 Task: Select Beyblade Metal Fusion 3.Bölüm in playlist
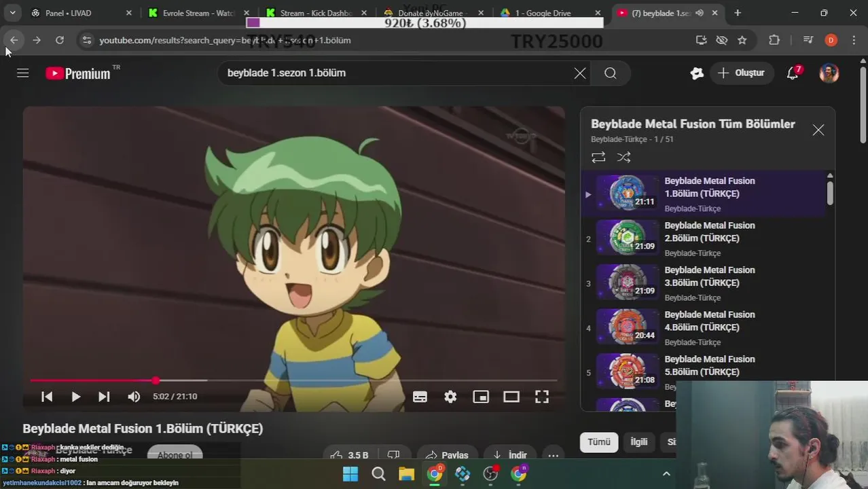tap(703, 283)
